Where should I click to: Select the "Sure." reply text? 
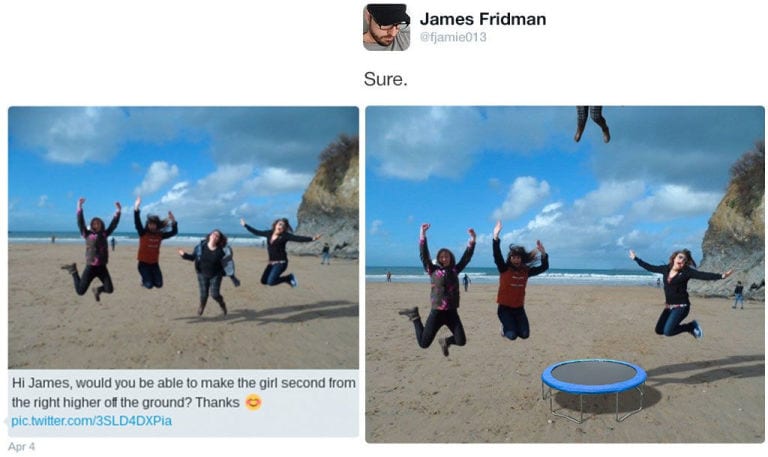point(385,79)
